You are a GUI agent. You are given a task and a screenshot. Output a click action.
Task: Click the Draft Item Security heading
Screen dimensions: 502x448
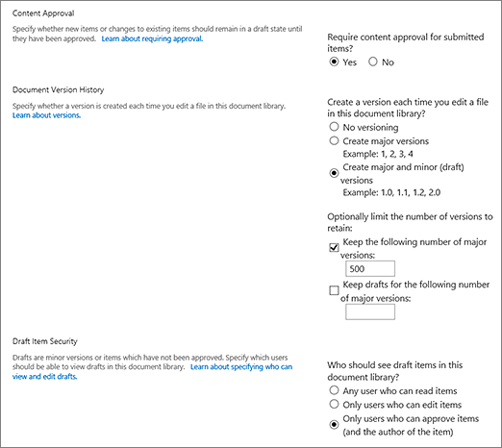click(x=45, y=341)
